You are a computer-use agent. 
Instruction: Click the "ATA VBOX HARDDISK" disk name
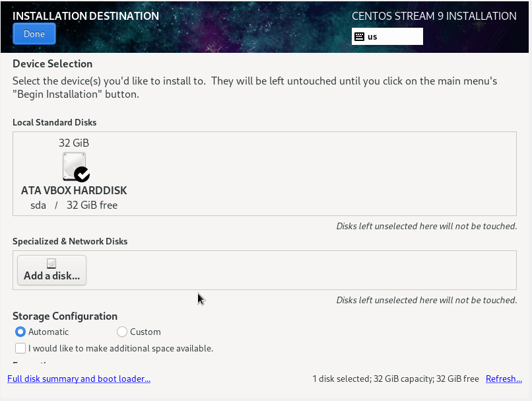(x=74, y=190)
